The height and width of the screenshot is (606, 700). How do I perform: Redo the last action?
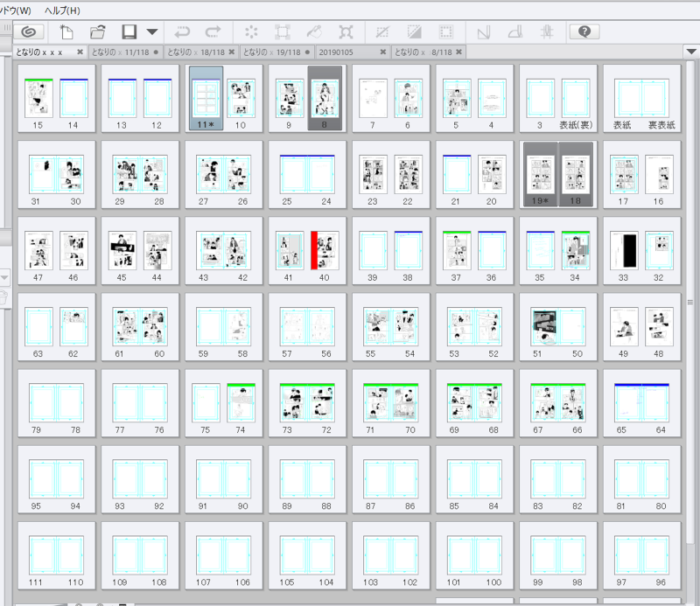point(213,31)
